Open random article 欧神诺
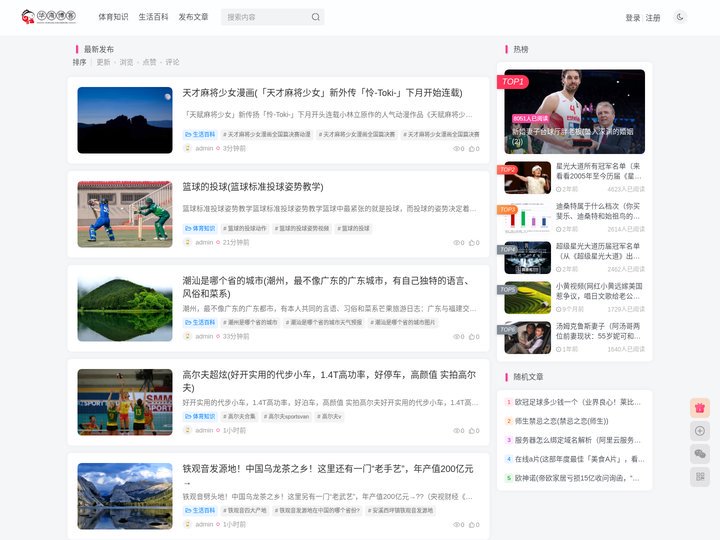The width and height of the screenshot is (720, 540). point(577,478)
